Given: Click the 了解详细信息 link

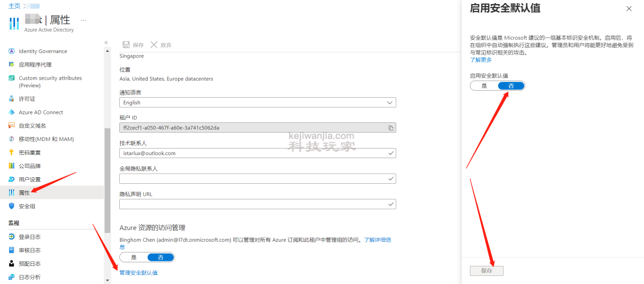Looking at the screenshot, I should coord(377,240).
